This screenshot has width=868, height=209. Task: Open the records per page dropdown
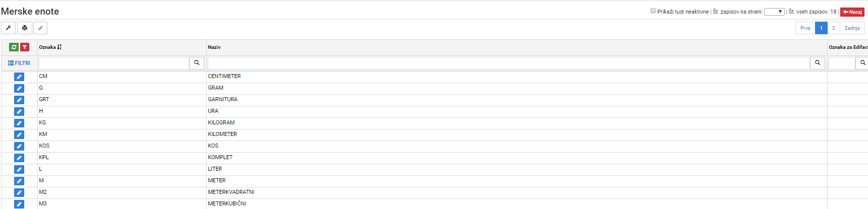pos(774,12)
